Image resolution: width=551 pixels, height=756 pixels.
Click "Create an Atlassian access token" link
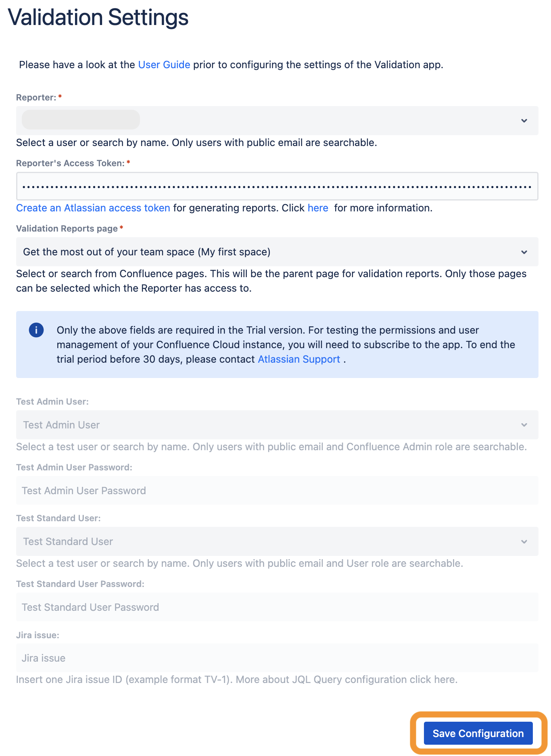(93, 208)
